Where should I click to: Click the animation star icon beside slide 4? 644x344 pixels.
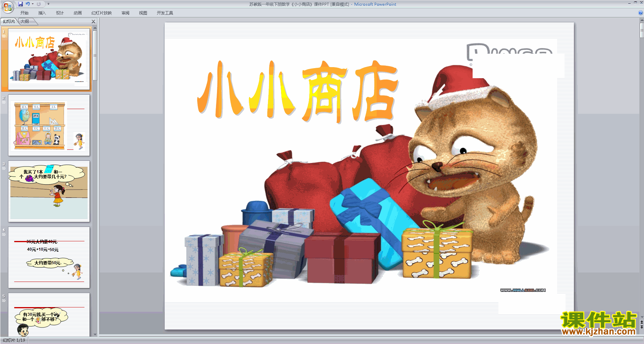tap(4, 235)
